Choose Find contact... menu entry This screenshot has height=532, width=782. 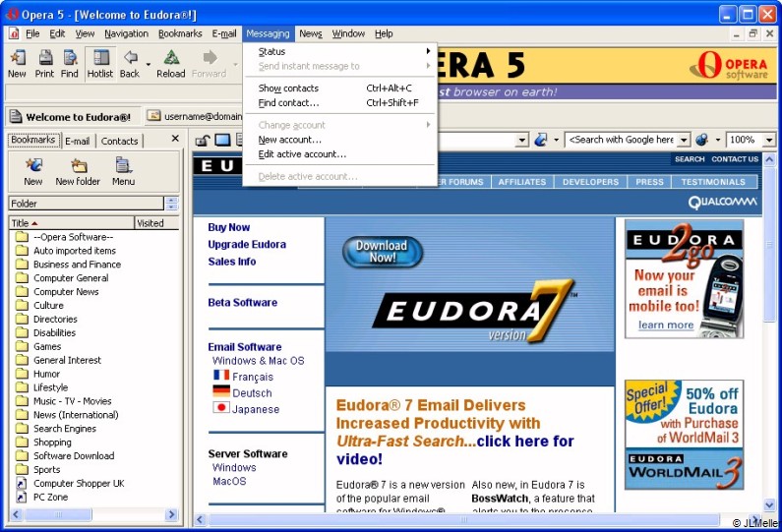click(340, 102)
